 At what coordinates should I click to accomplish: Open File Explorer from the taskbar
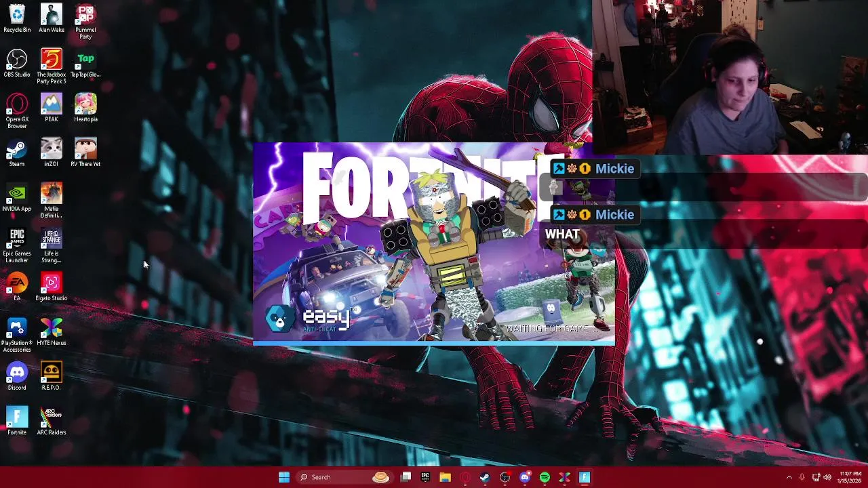445,477
